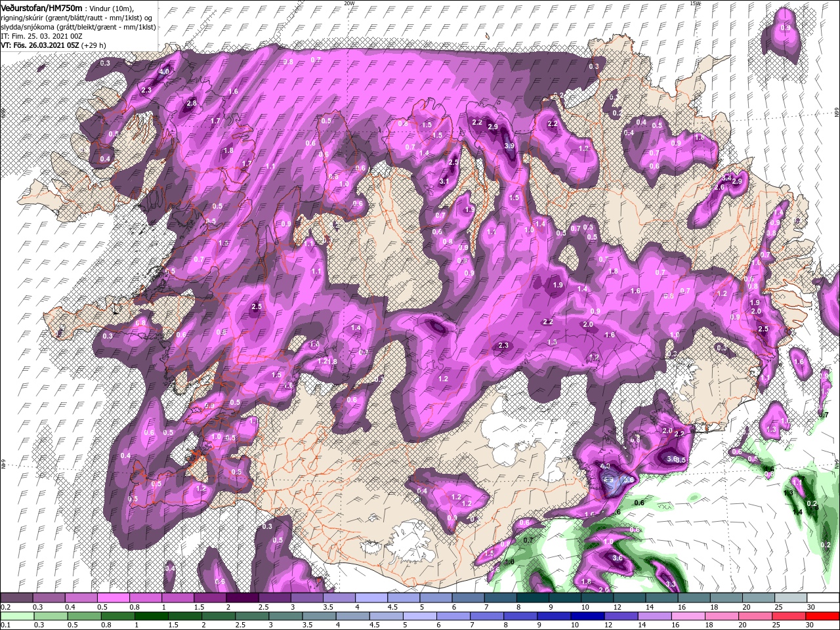Click the '4.5' label in the purple legend row

(392, 607)
